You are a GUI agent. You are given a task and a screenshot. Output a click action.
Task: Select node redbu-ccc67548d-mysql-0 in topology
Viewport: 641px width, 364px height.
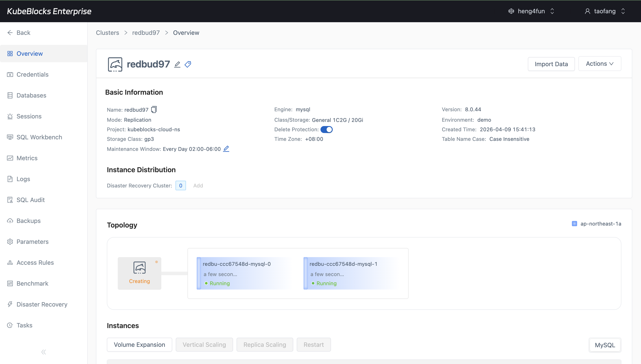pos(245,273)
